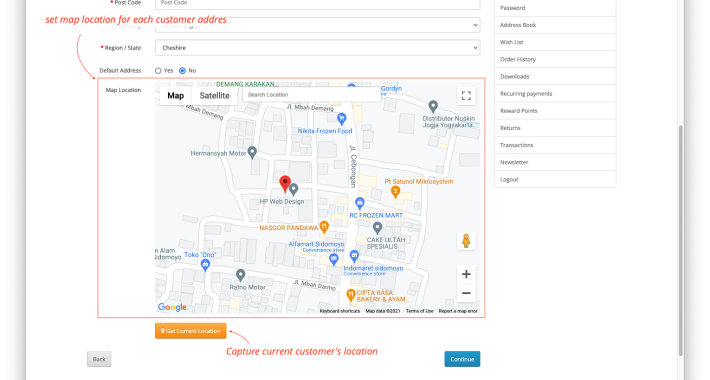Click Gordyn label on map
710x380 pixels.
391,88
